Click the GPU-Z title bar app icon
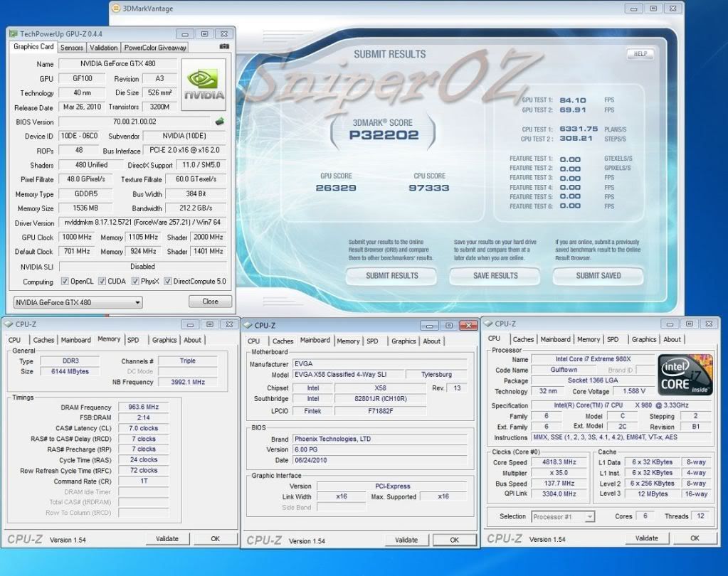The height and width of the screenshot is (576, 728). [13, 33]
